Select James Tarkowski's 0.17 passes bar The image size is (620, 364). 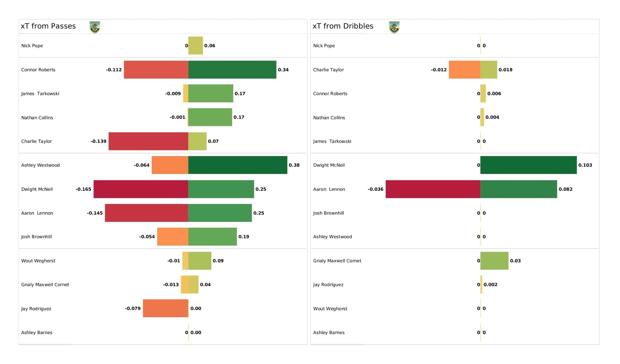[x=211, y=93]
